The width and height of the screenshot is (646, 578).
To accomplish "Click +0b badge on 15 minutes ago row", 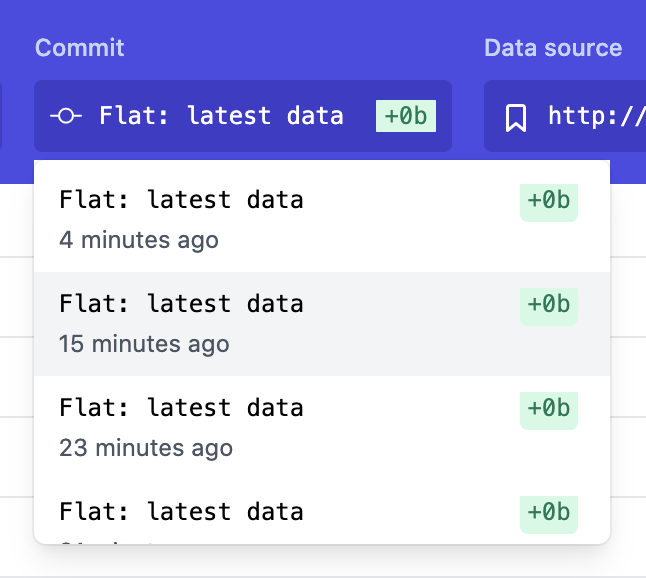I will coord(549,306).
